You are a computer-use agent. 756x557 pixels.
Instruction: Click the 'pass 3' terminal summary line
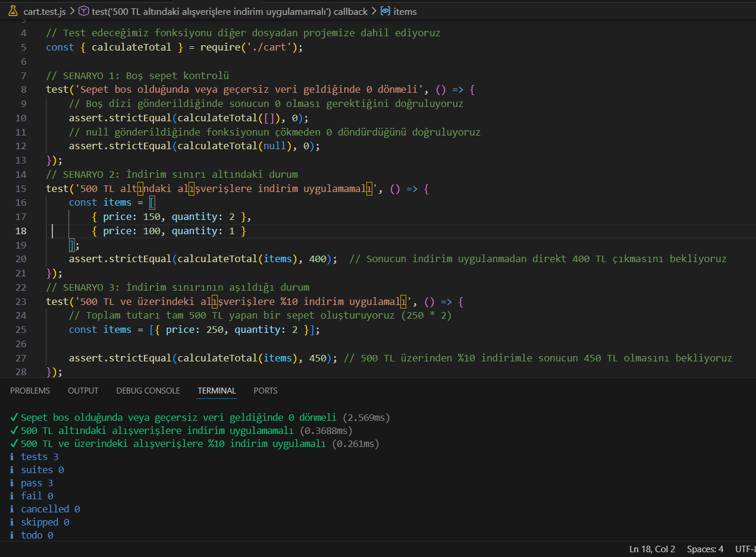(x=32, y=483)
